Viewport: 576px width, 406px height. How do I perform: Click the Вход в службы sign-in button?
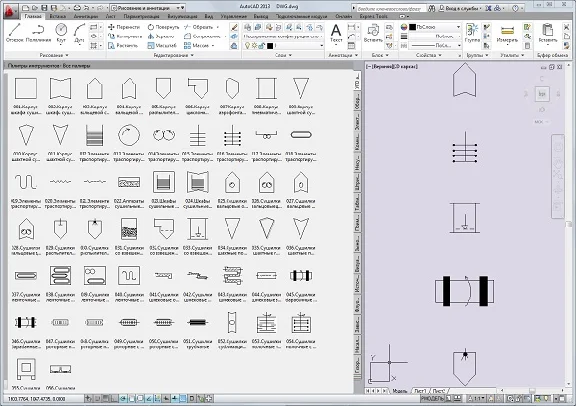[x=461, y=8]
